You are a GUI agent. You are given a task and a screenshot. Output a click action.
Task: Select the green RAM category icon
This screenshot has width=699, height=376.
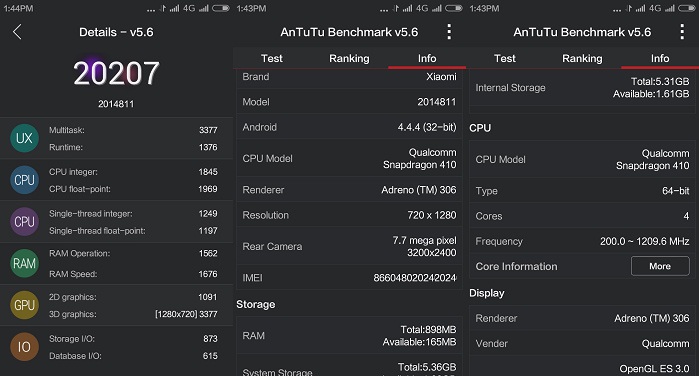[x=24, y=263]
